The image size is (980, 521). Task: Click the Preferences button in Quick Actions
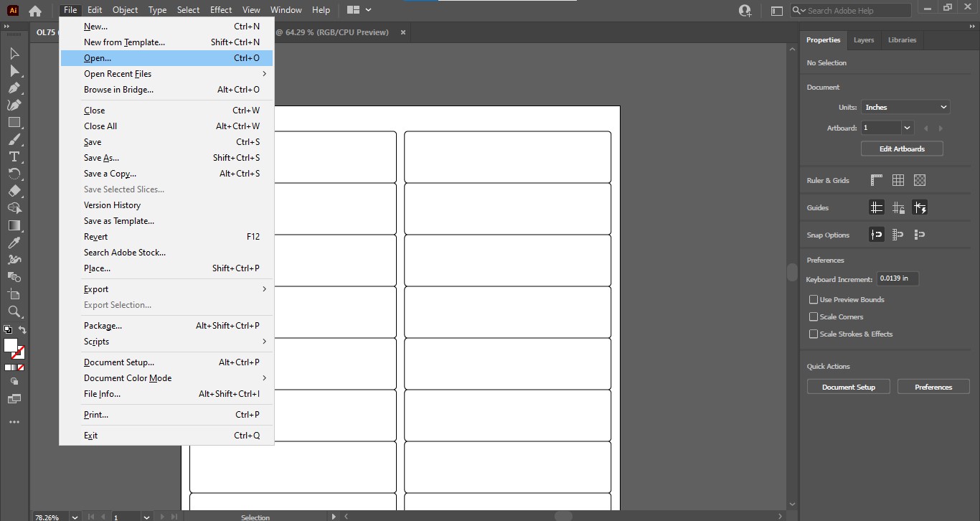[933, 387]
